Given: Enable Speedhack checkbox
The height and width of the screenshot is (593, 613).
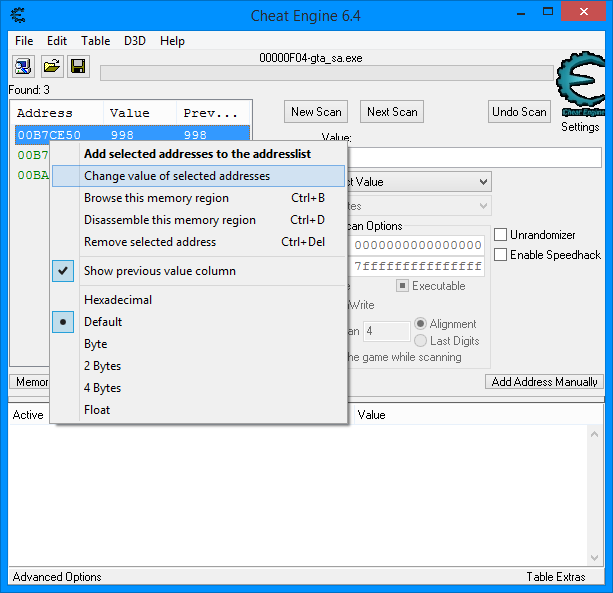Looking at the screenshot, I should [500, 254].
